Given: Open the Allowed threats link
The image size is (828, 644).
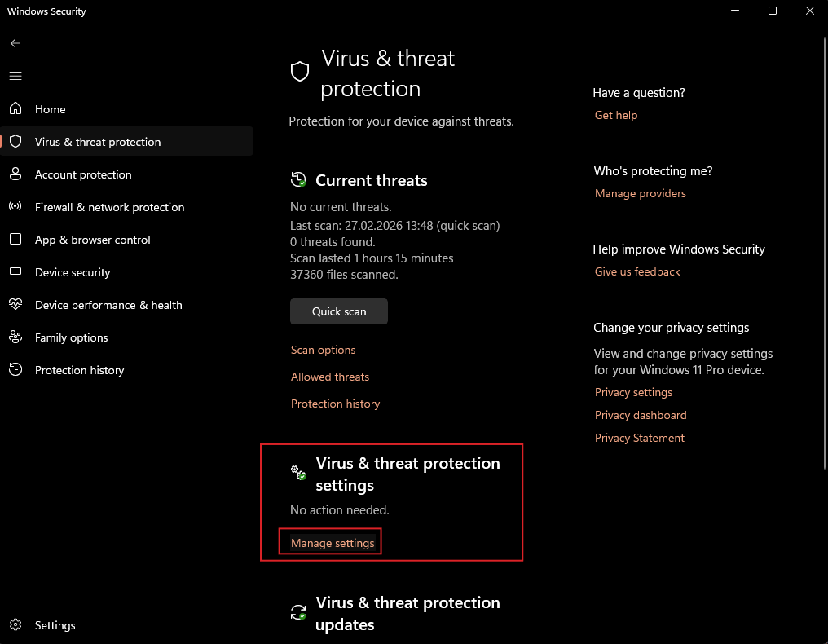Looking at the screenshot, I should (330, 377).
